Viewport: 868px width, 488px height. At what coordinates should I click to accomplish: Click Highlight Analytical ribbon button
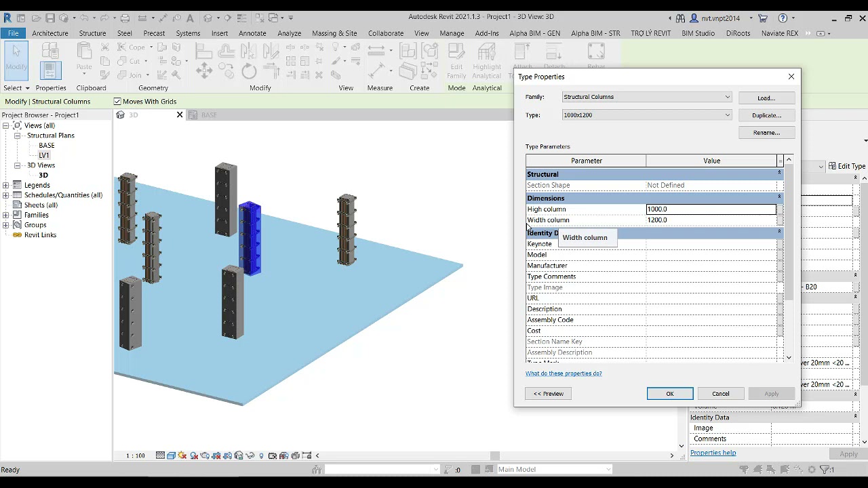487,61
